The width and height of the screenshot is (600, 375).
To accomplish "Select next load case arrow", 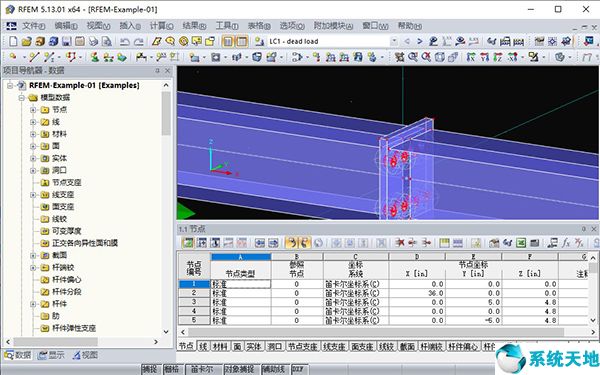I will 419,41.
